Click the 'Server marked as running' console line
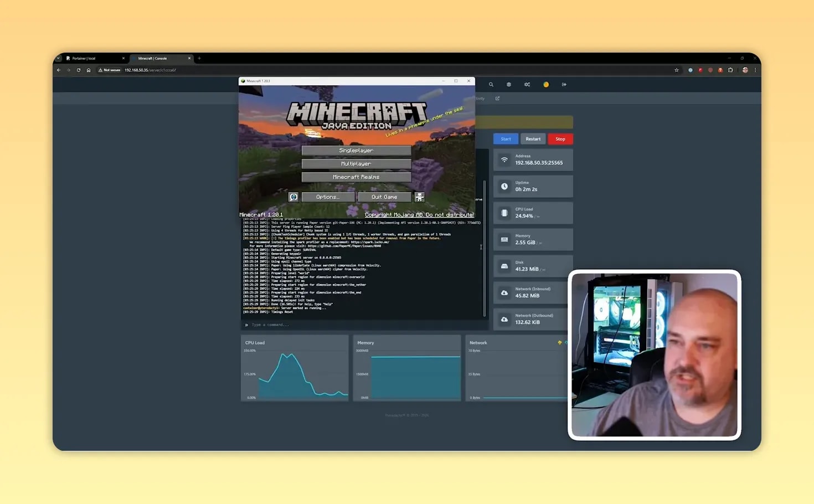Image resolution: width=814 pixels, height=504 pixels. coord(285,308)
